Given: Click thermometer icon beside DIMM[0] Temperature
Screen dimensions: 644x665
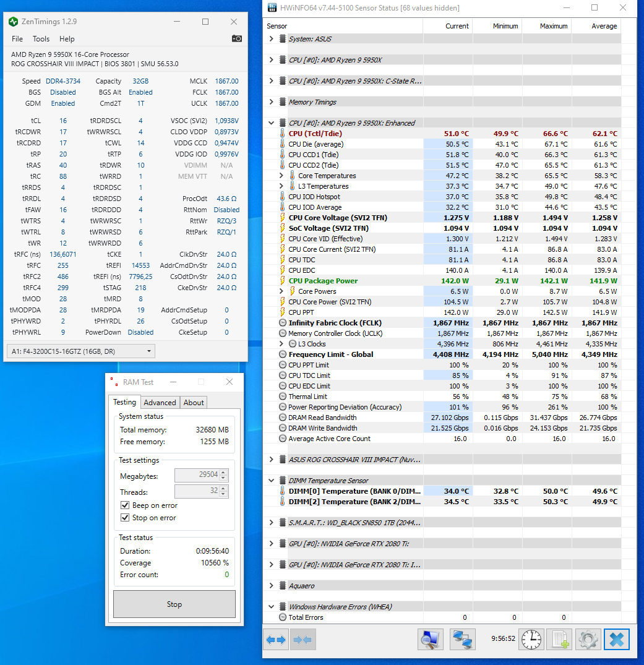Looking at the screenshot, I should click(283, 491).
